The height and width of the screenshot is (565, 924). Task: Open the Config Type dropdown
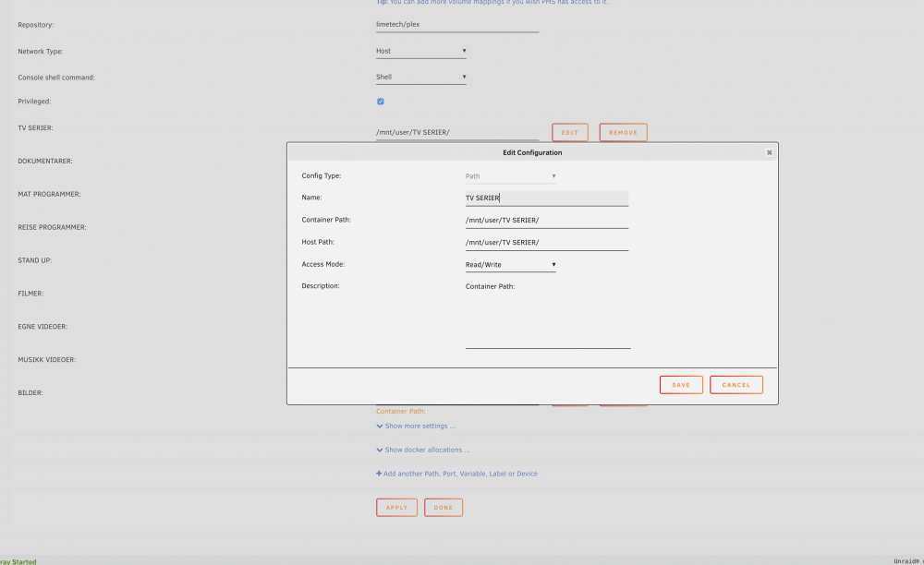510,176
